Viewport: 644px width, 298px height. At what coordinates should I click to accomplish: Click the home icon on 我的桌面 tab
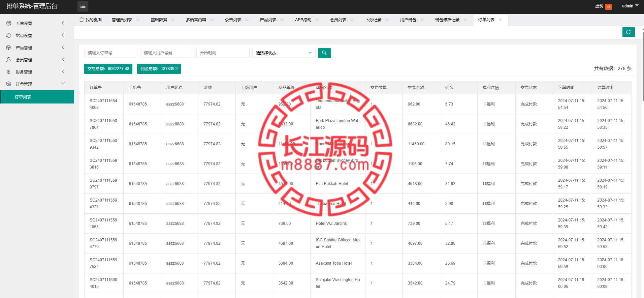tap(82, 20)
